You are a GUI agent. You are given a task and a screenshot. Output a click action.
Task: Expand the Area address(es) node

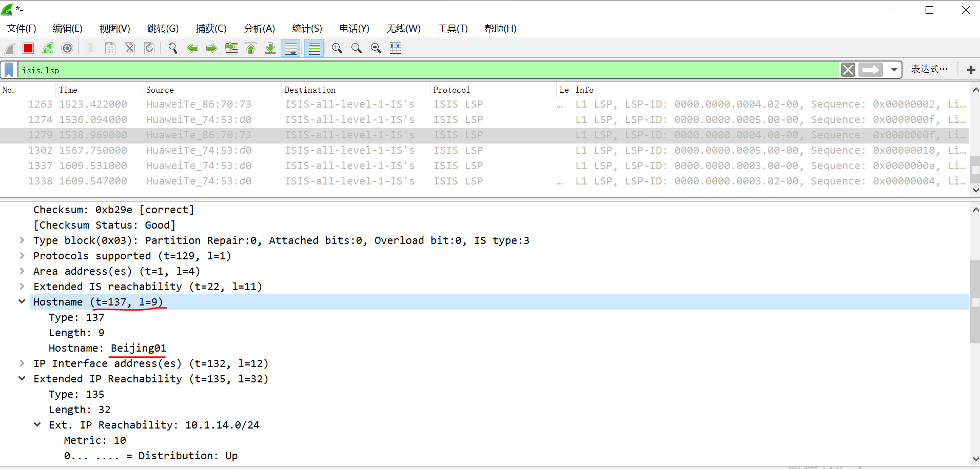pos(22,271)
